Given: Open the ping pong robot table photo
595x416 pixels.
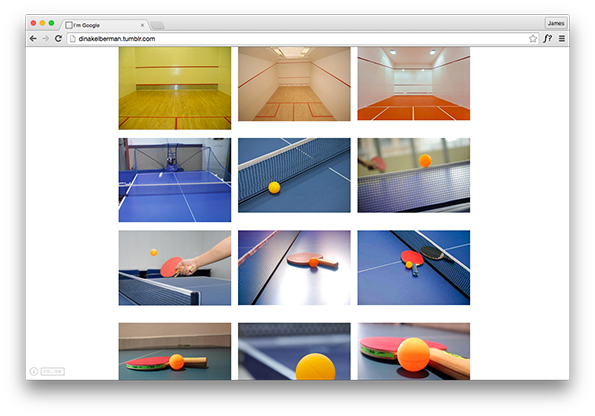Looking at the screenshot, I should click(x=175, y=180).
